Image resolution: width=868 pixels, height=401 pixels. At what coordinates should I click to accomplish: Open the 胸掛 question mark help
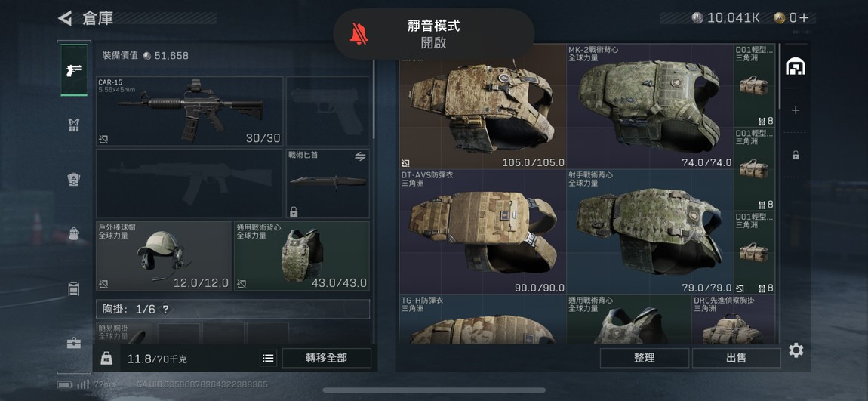click(x=165, y=310)
